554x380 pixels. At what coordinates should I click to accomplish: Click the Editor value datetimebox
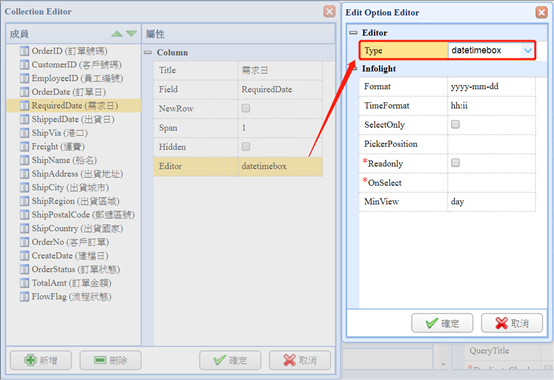[280, 166]
